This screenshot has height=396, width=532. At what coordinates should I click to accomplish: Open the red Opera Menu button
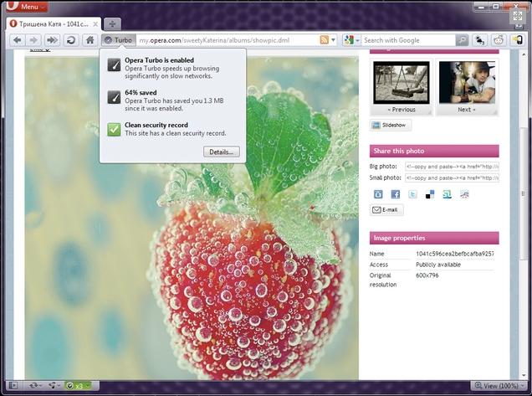(x=27, y=6)
